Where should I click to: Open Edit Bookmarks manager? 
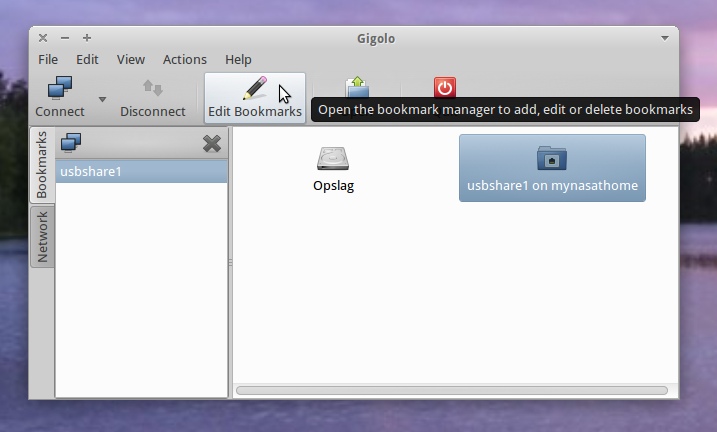click(x=255, y=98)
